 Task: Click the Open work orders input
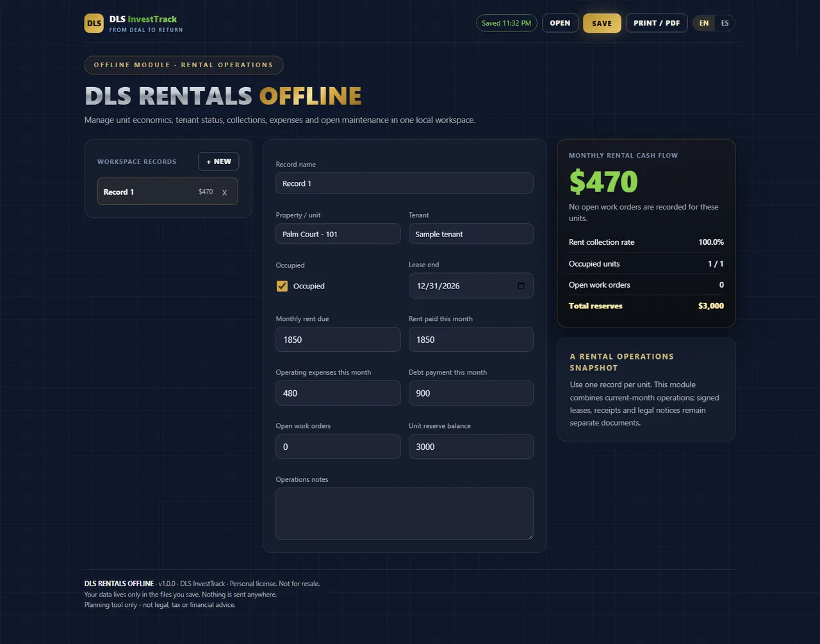coord(338,447)
